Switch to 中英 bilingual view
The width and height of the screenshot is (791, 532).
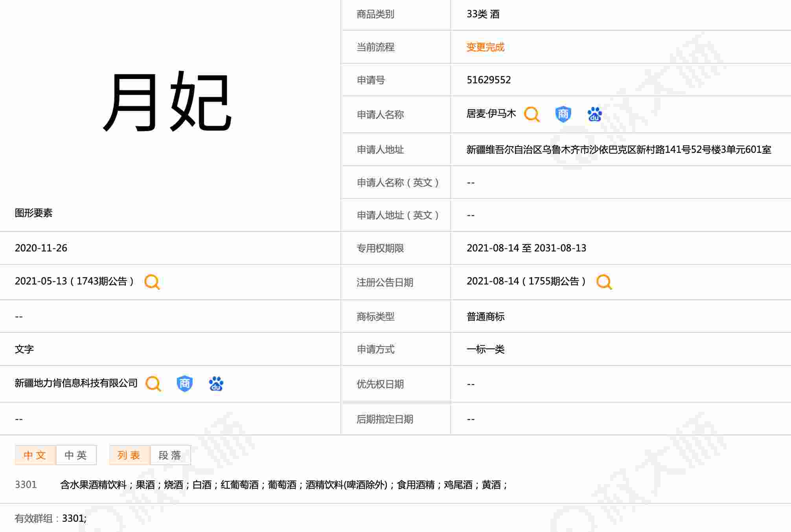point(76,455)
